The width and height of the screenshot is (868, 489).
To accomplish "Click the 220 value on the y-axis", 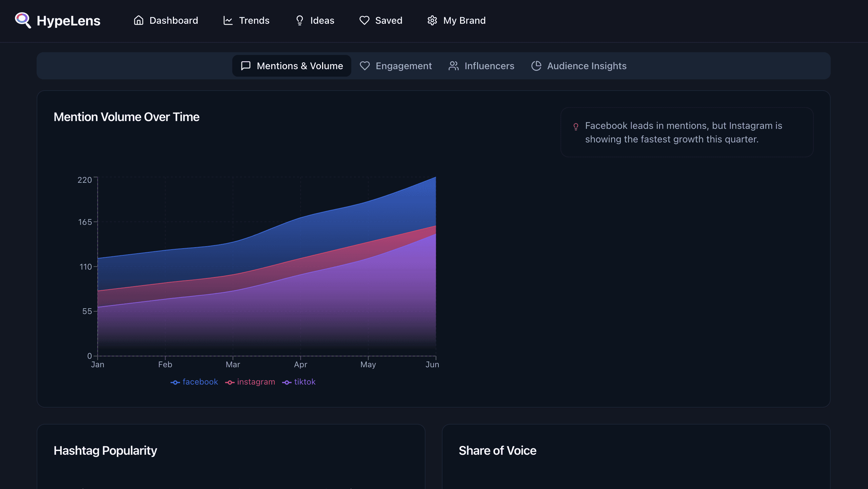I will click(85, 180).
